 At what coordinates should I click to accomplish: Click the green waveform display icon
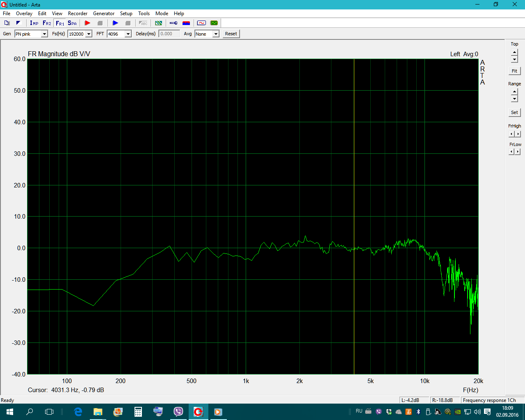[214, 23]
